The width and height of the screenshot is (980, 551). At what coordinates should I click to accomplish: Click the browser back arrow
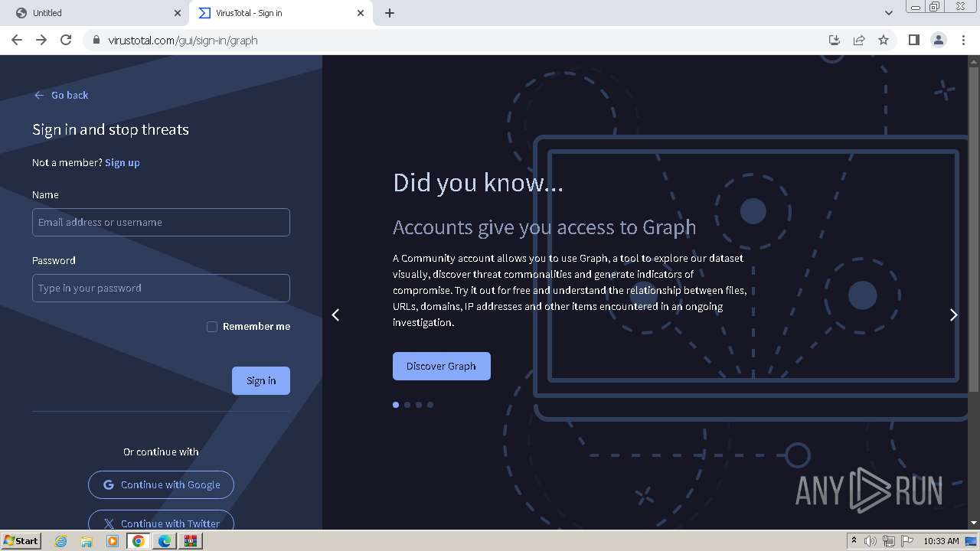pyautogui.click(x=17, y=40)
